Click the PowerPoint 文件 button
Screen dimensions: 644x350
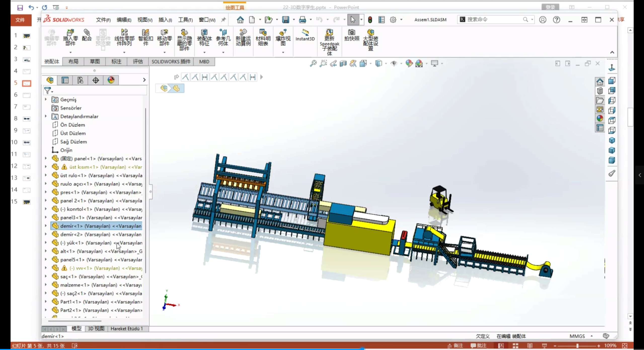point(20,20)
